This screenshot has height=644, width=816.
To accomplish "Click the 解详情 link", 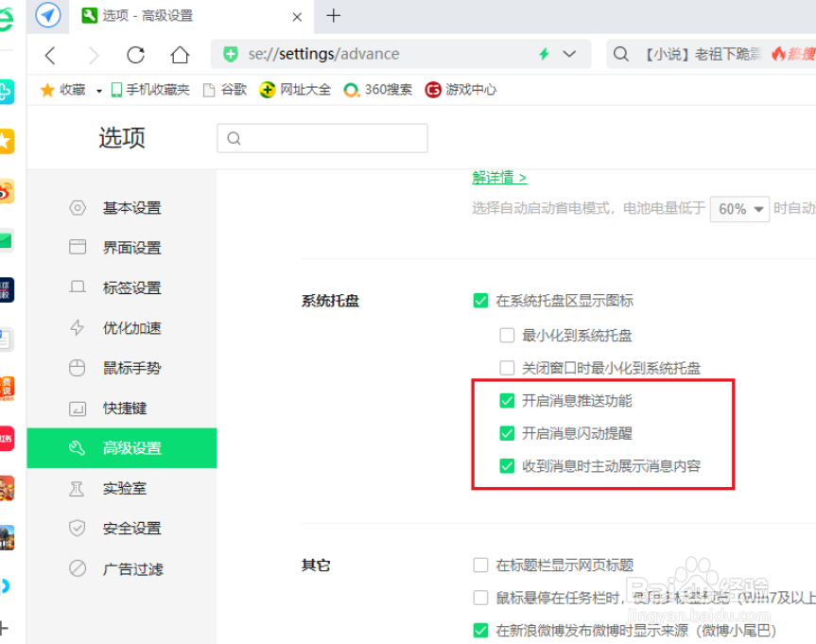I will [499, 177].
